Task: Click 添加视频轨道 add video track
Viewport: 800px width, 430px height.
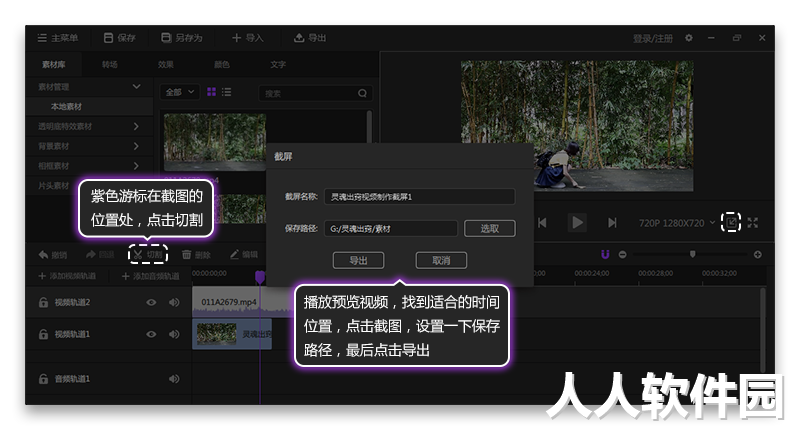Action: [67, 276]
